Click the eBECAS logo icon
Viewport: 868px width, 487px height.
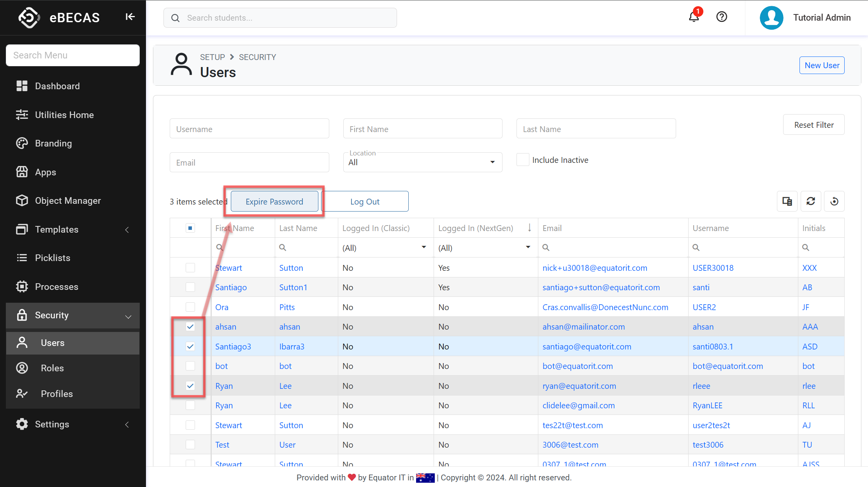[x=29, y=18]
